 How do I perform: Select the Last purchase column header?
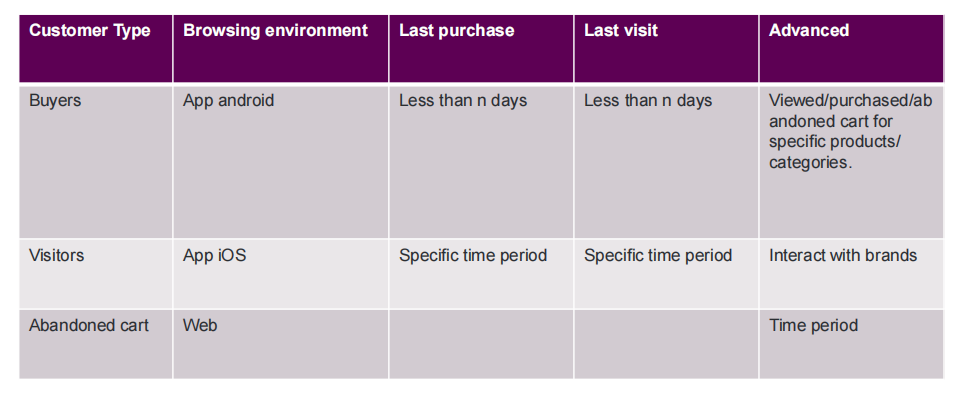(482, 49)
